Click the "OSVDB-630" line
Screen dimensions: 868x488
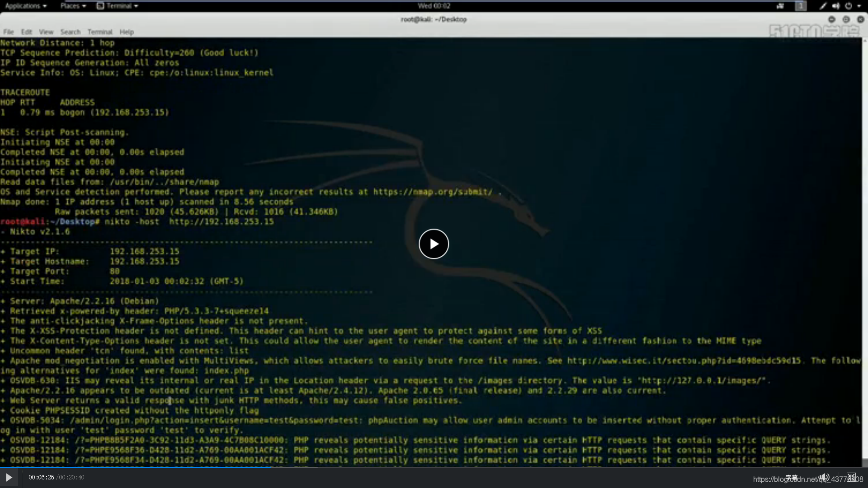click(x=385, y=381)
